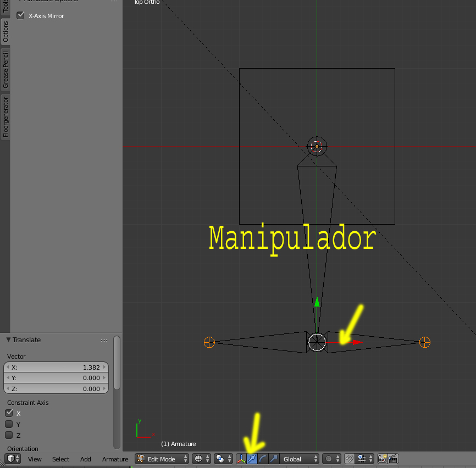Select the rotate manipulator arc icon

click(x=263, y=459)
